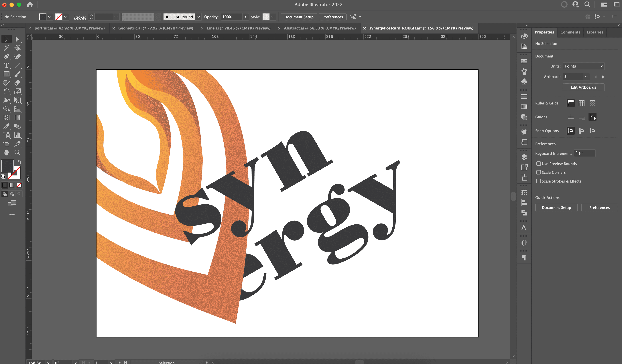Select the Zoom tool
Screen dimensions: 622x364
pos(17,153)
